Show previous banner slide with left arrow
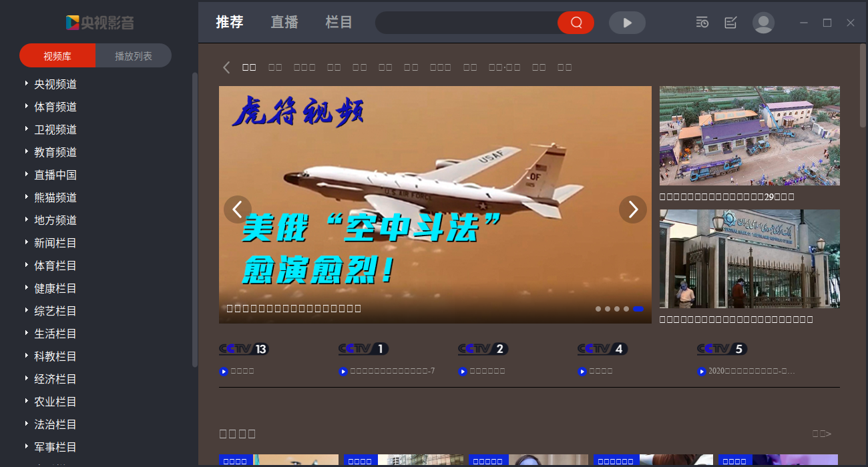 (238, 209)
